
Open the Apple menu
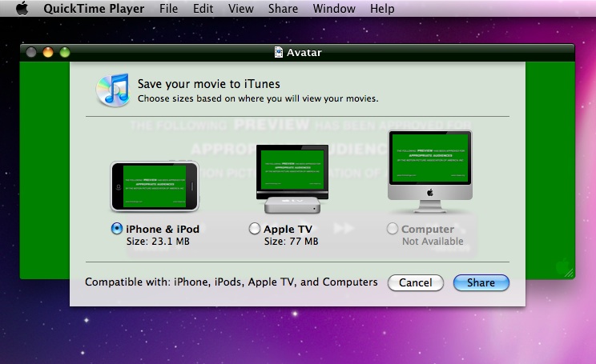tap(22, 8)
